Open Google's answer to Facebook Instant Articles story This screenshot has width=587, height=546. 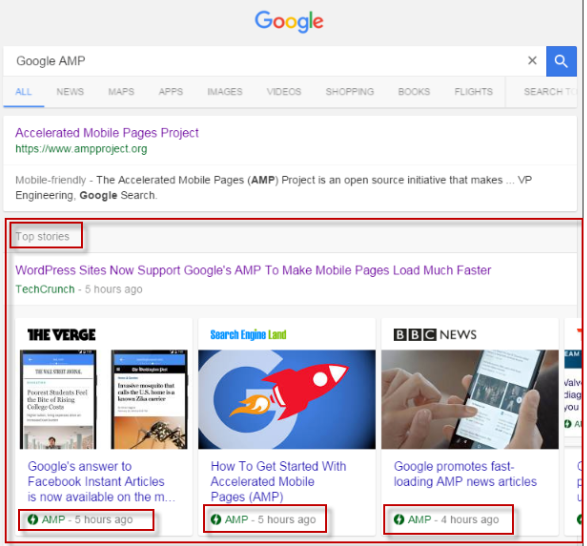pyautogui.click(x=101, y=482)
